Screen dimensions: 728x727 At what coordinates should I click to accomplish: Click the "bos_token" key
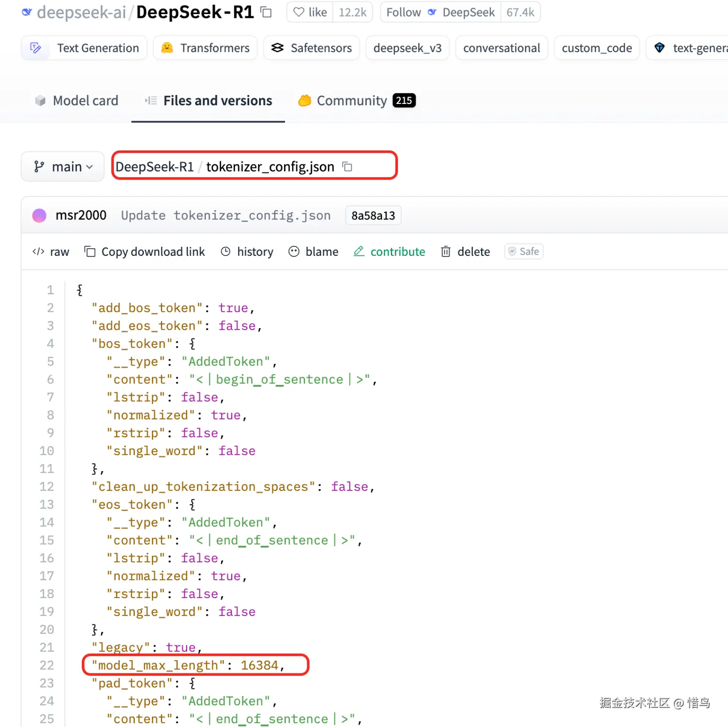coord(132,343)
